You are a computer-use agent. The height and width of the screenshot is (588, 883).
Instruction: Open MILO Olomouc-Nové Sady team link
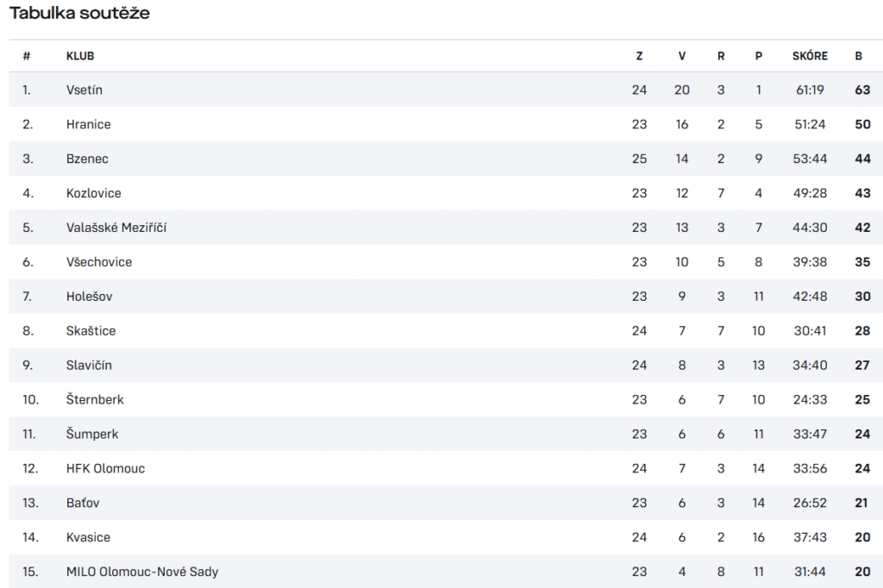click(142, 572)
